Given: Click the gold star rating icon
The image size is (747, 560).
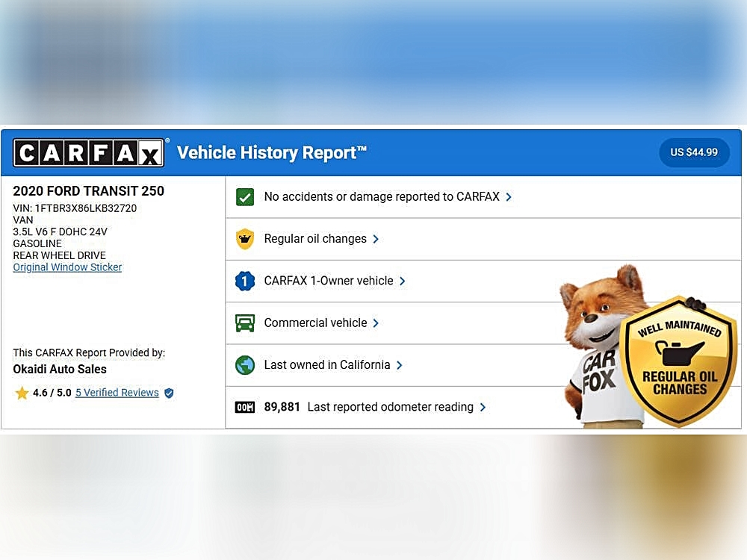Looking at the screenshot, I should (x=22, y=393).
